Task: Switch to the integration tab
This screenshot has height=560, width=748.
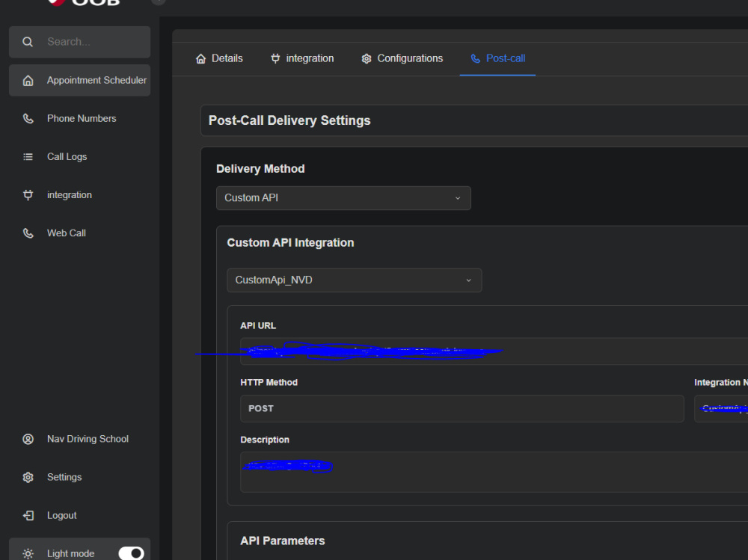Action: pos(302,58)
